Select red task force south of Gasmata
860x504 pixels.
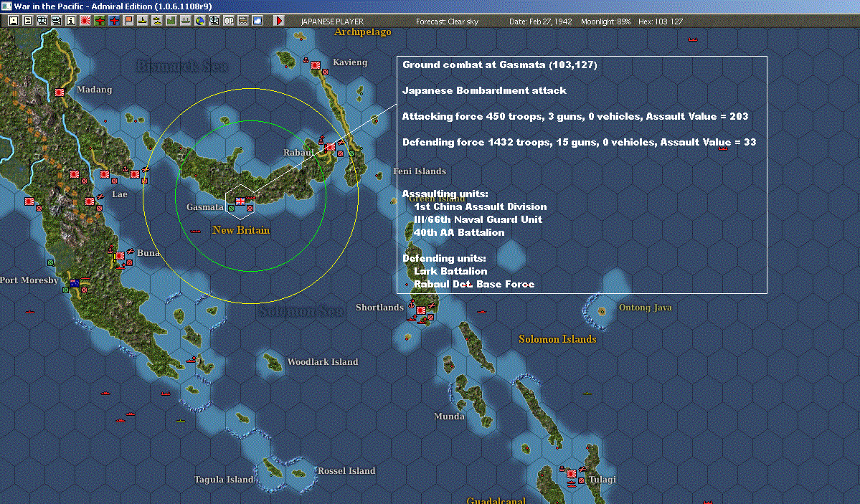195,232
